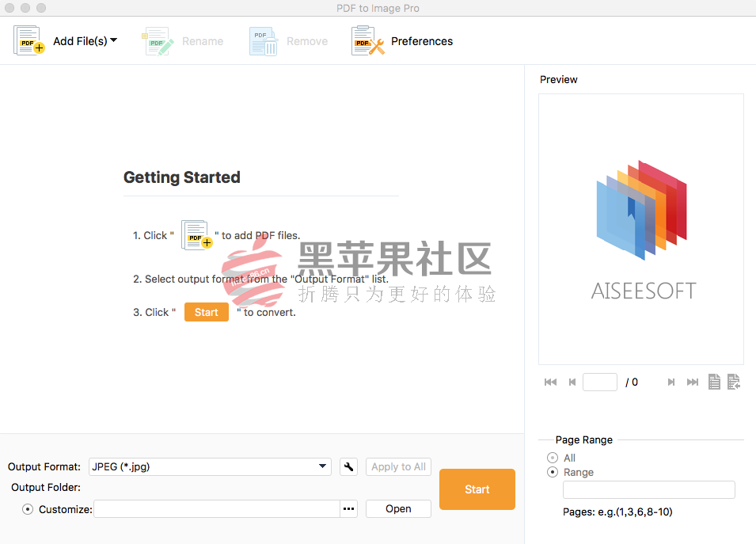Click the page Range input field

(649, 489)
